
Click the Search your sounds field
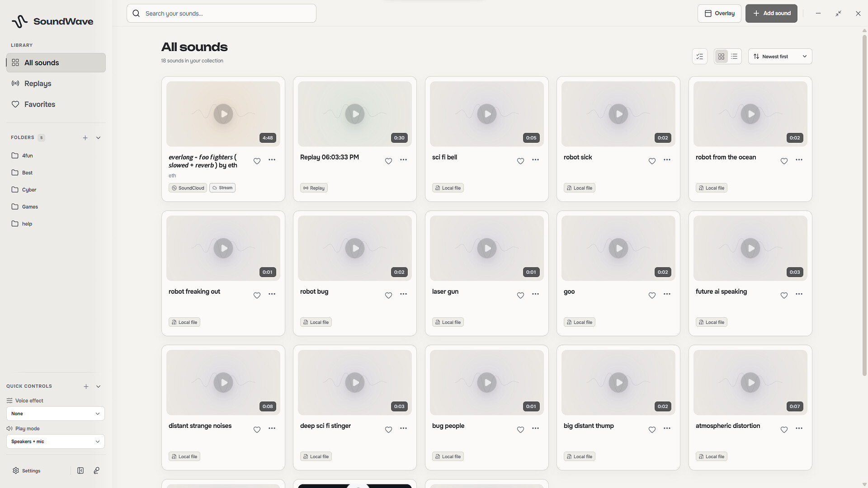tap(222, 14)
